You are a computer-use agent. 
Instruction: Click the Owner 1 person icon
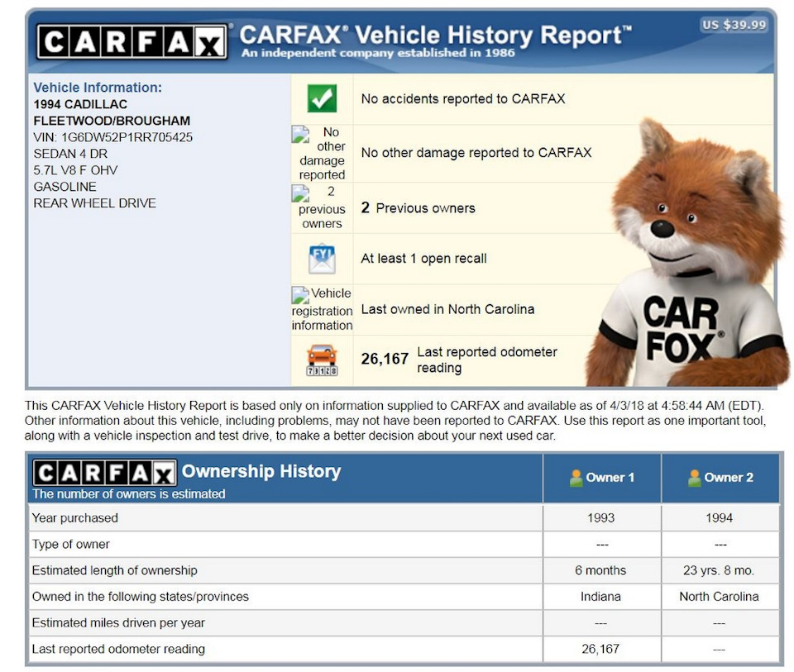pos(576,478)
